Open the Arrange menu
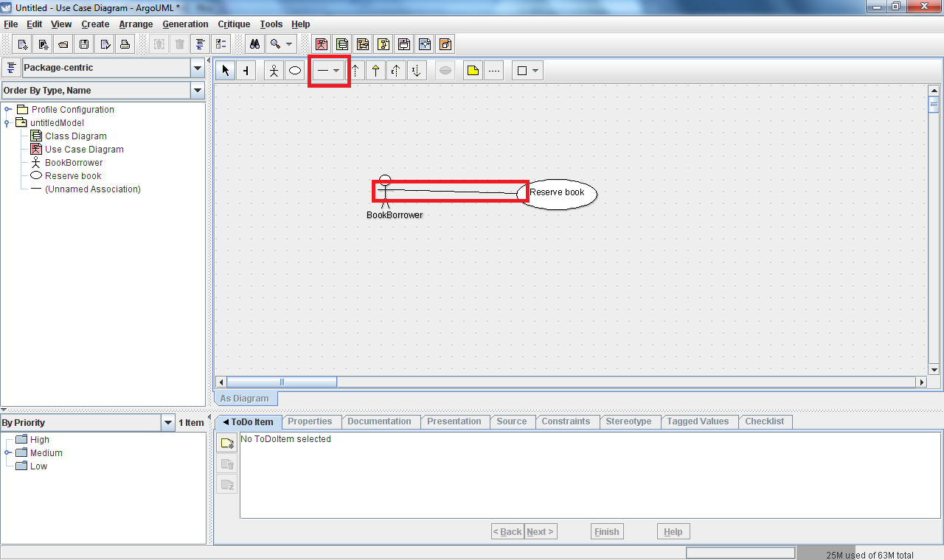Viewport: 944px width, 560px height. 136,24
